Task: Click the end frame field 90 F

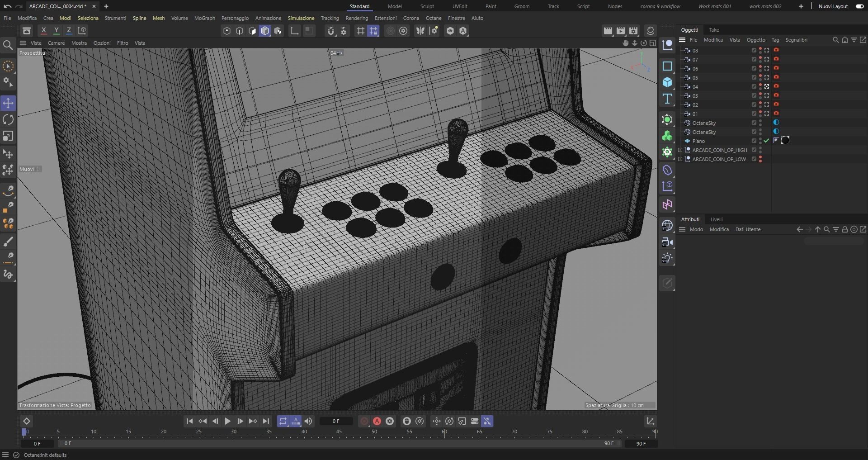Action: point(641,444)
